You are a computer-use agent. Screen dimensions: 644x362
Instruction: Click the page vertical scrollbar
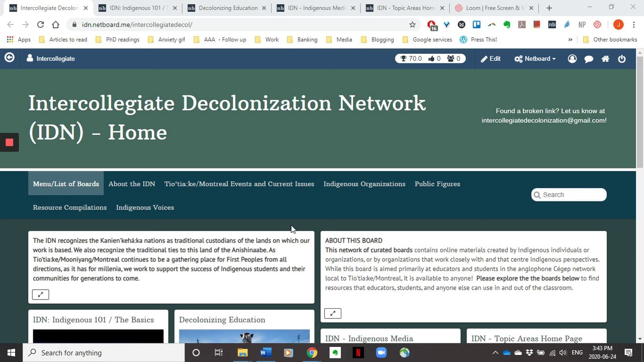[640, 196]
